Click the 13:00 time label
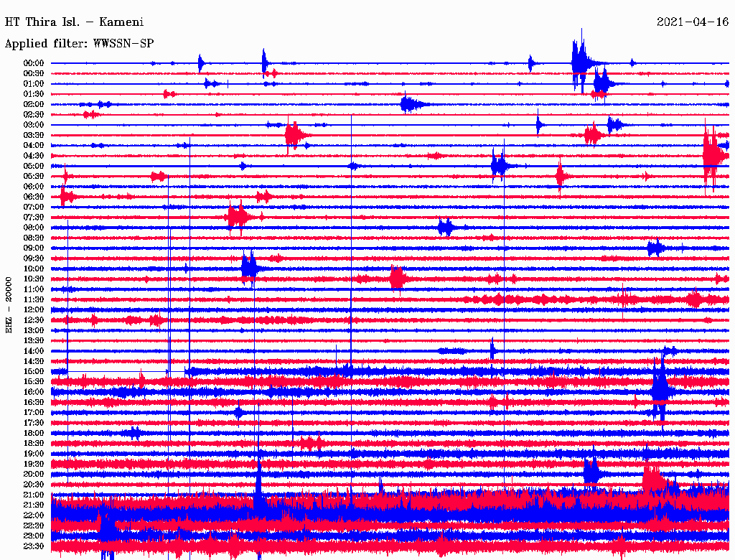The width and height of the screenshot is (735, 560). (34, 331)
